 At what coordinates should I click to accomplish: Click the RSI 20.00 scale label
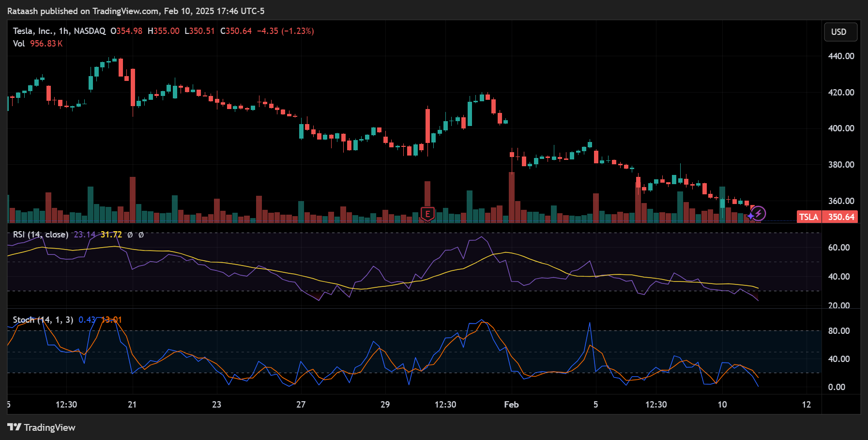pyautogui.click(x=839, y=305)
